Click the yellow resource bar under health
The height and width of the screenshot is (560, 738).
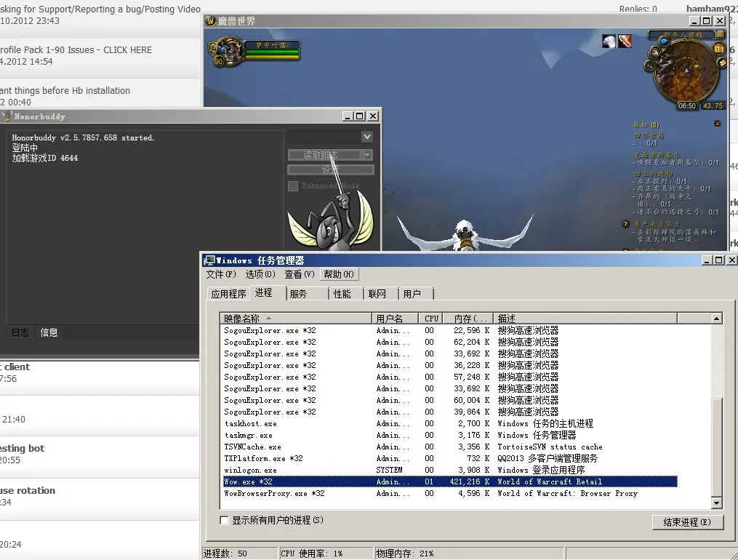point(272,57)
